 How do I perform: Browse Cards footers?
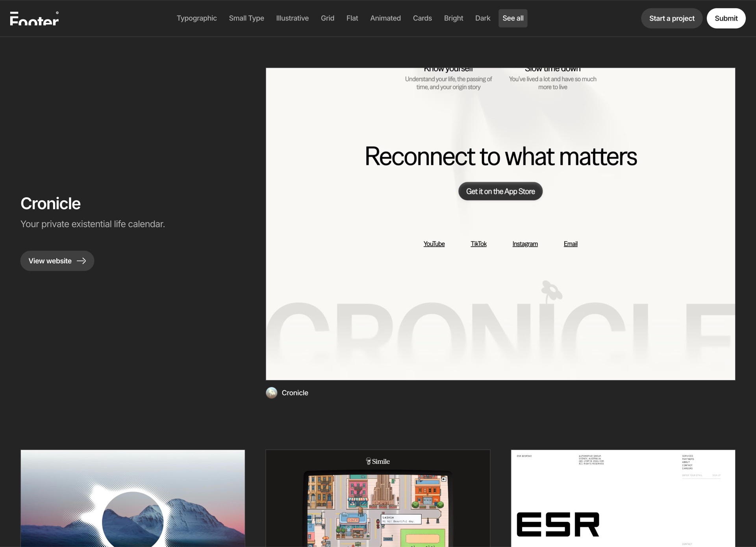click(422, 18)
